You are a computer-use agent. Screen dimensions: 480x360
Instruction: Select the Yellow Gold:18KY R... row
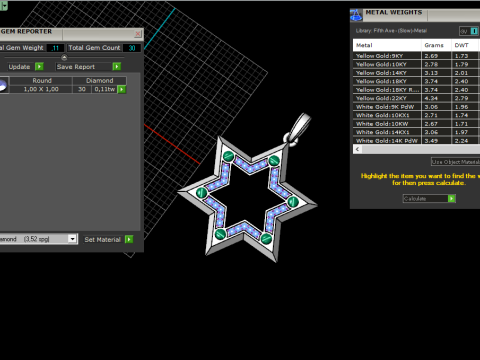click(416, 90)
